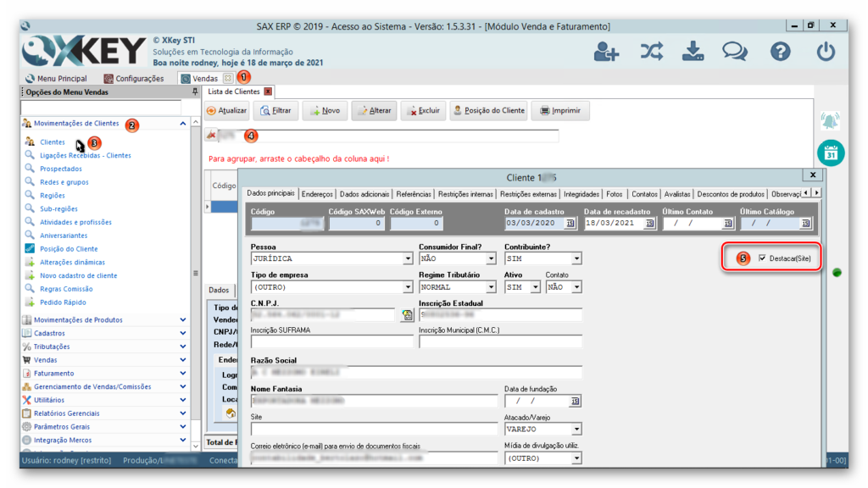Expand the Cadastros section
The height and width of the screenshot is (488, 868).
(183, 333)
